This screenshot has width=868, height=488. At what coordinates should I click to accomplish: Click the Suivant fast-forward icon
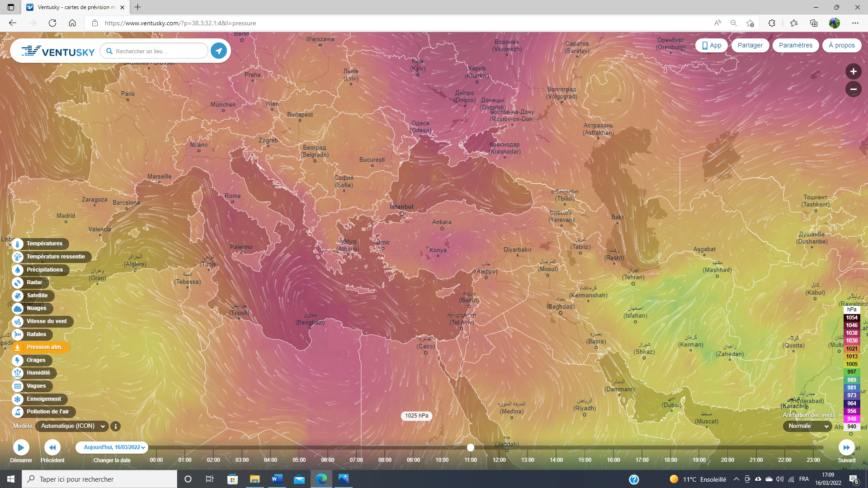[x=846, y=448]
